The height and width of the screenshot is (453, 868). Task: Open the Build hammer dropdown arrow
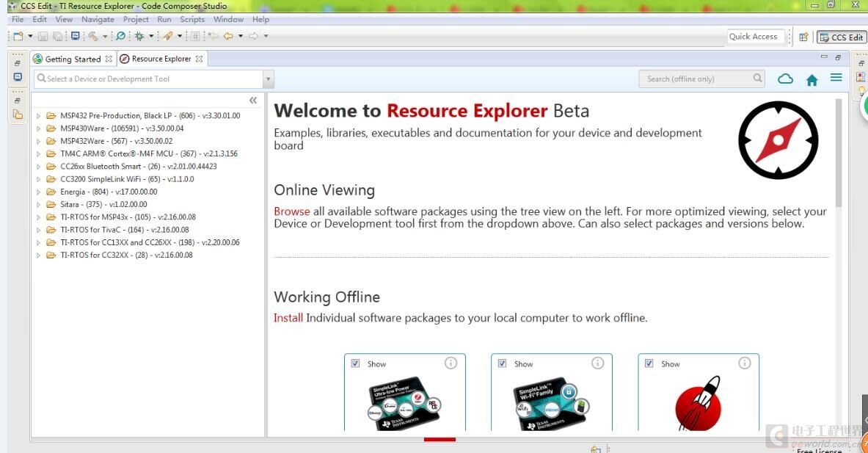pos(105,37)
